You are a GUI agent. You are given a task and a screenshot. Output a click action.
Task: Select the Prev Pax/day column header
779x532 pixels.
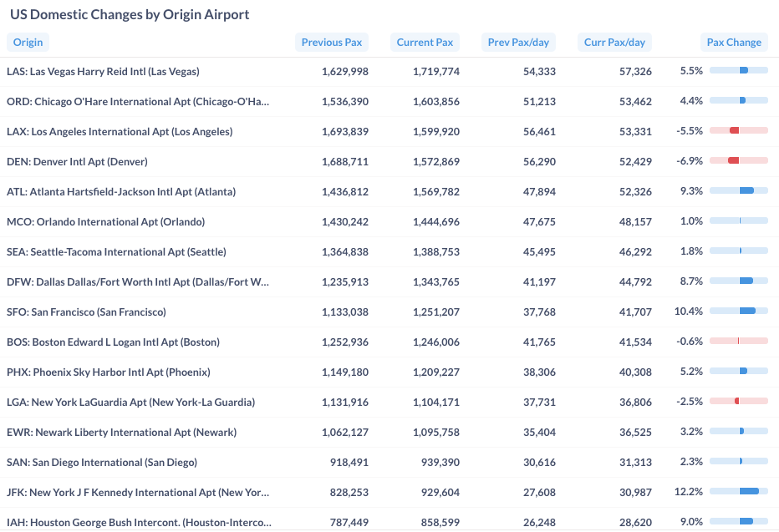click(518, 43)
